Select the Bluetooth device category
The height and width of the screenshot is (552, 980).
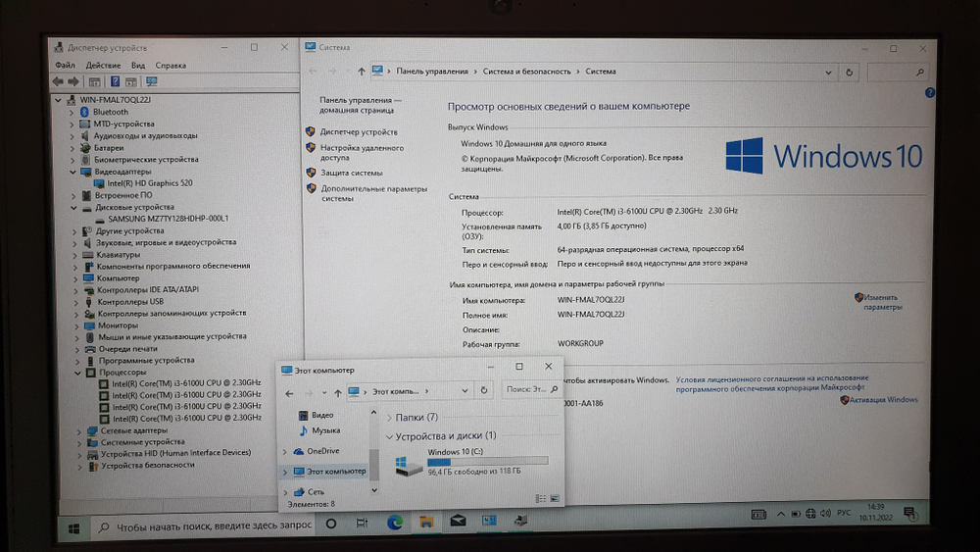click(110, 112)
